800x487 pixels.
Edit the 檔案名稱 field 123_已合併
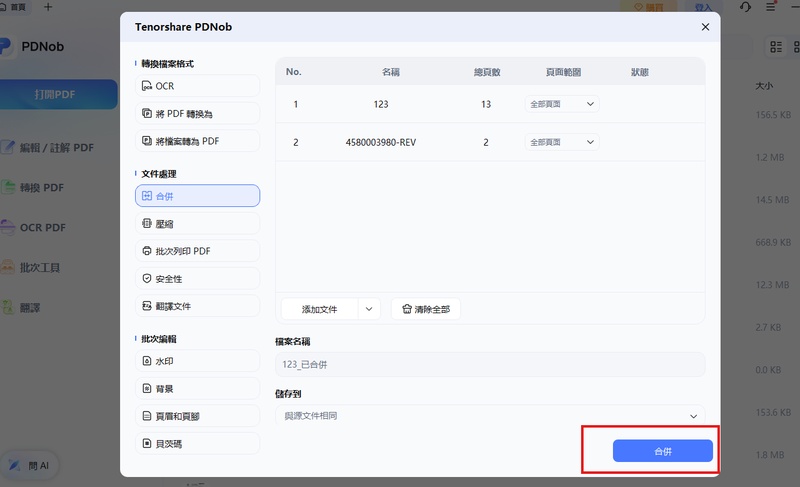(490, 365)
